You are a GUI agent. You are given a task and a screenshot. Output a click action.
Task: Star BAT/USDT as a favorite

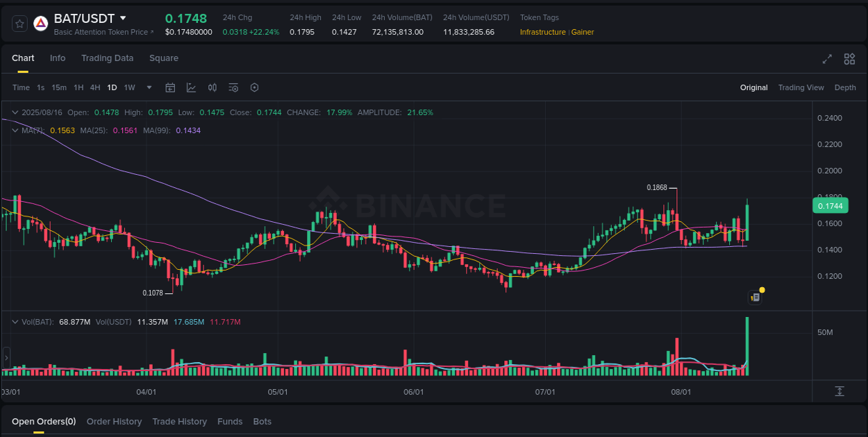[19, 23]
